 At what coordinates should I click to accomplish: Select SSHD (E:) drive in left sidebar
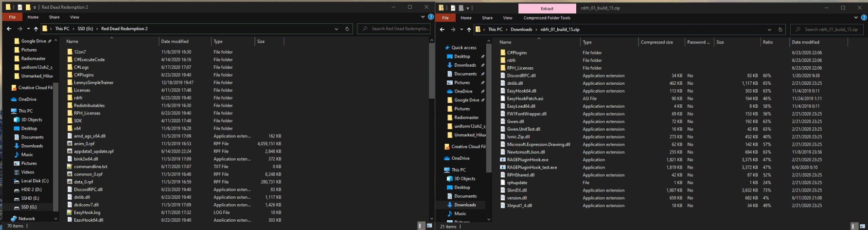30,198
